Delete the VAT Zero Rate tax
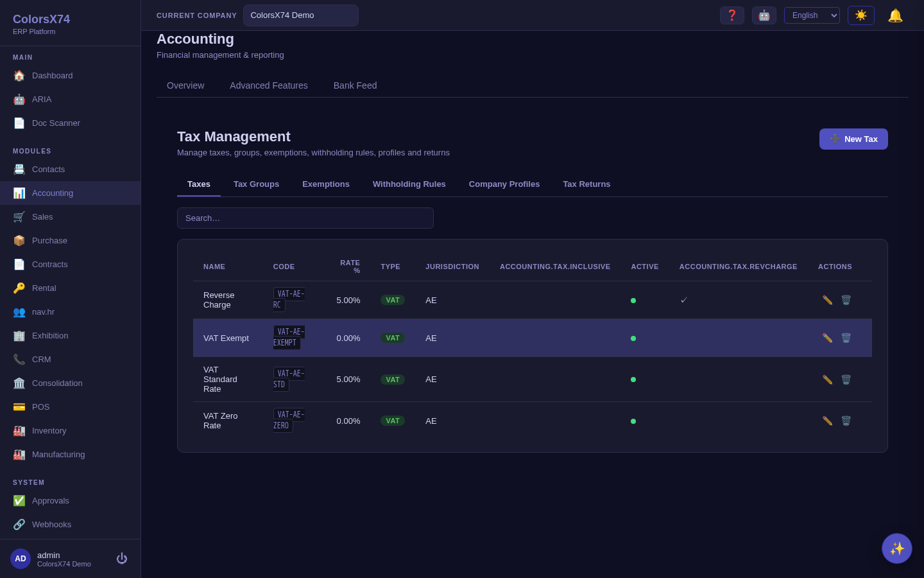The width and height of the screenshot is (924, 578). coord(846,421)
